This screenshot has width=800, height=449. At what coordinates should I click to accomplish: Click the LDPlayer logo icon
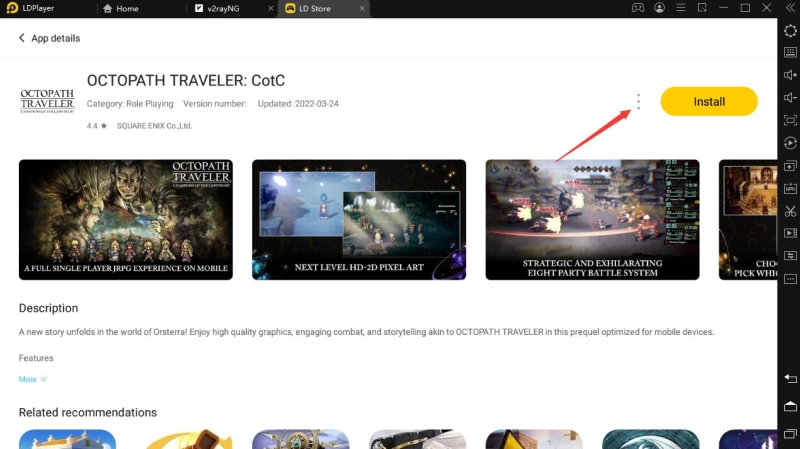click(x=12, y=8)
